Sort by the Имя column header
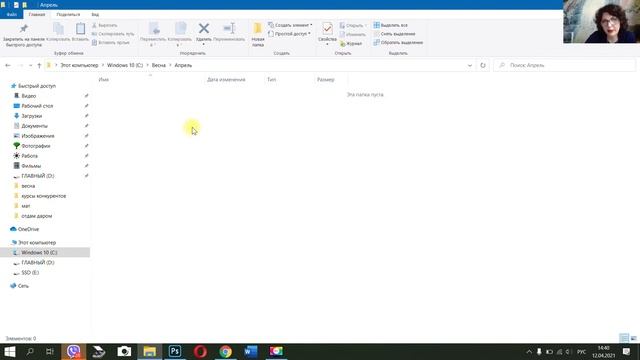The image size is (640, 360). [104, 80]
